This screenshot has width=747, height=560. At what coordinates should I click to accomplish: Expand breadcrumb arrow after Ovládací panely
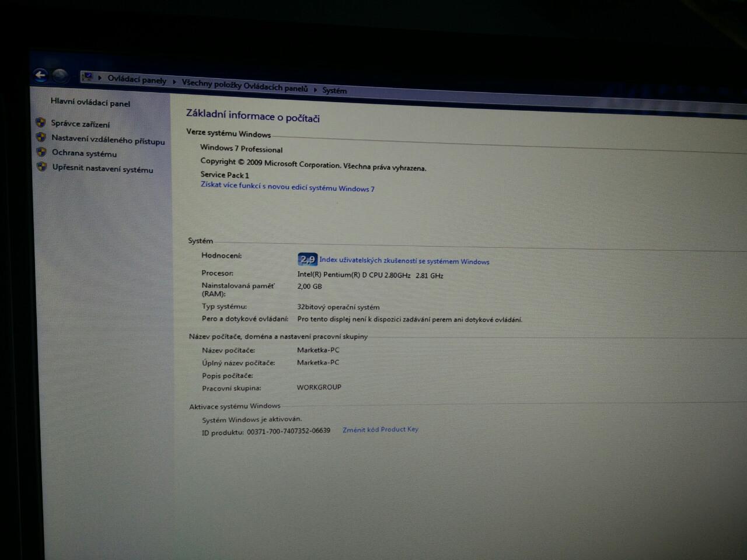[174, 82]
